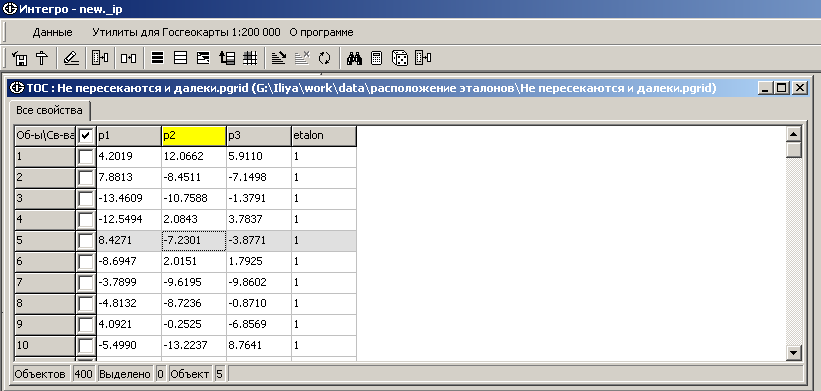This screenshot has width=821, height=391.
Task: Click the solid black rows icon
Action: (157, 58)
